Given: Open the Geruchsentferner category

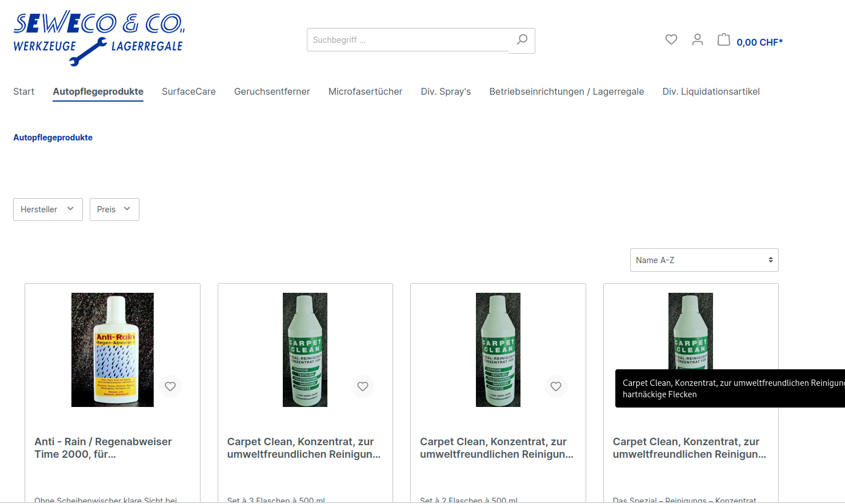Looking at the screenshot, I should [x=272, y=91].
